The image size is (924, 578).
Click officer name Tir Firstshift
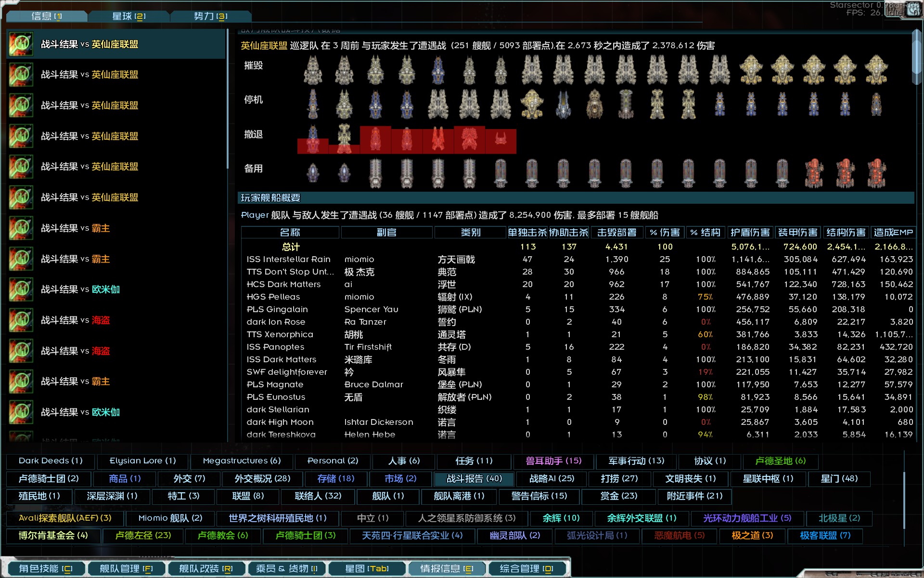click(368, 347)
